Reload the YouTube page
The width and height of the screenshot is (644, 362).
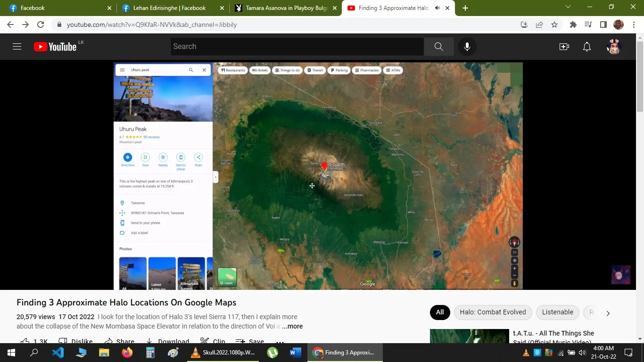[x=41, y=25]
